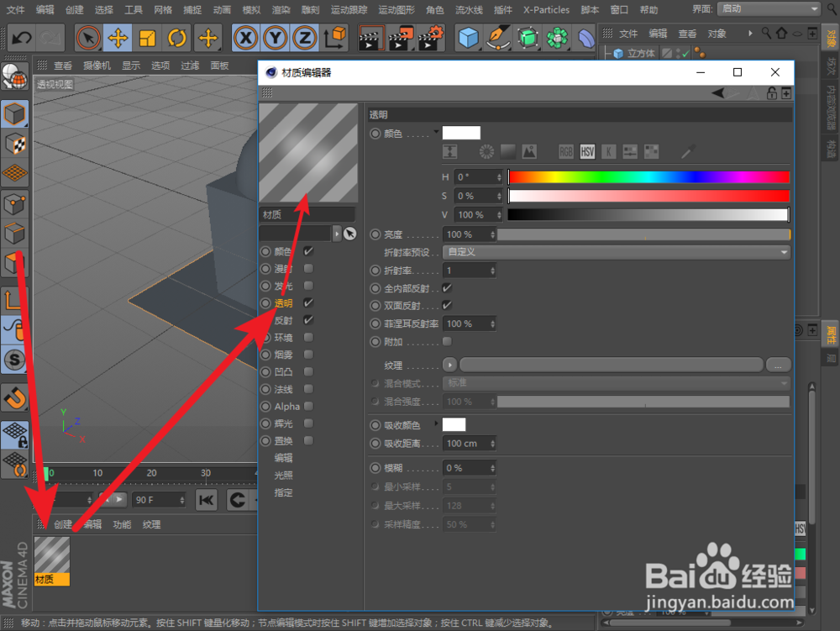Expand the 吸收颜色 triangle
840x631 pixels.
[x=436, y=423]
